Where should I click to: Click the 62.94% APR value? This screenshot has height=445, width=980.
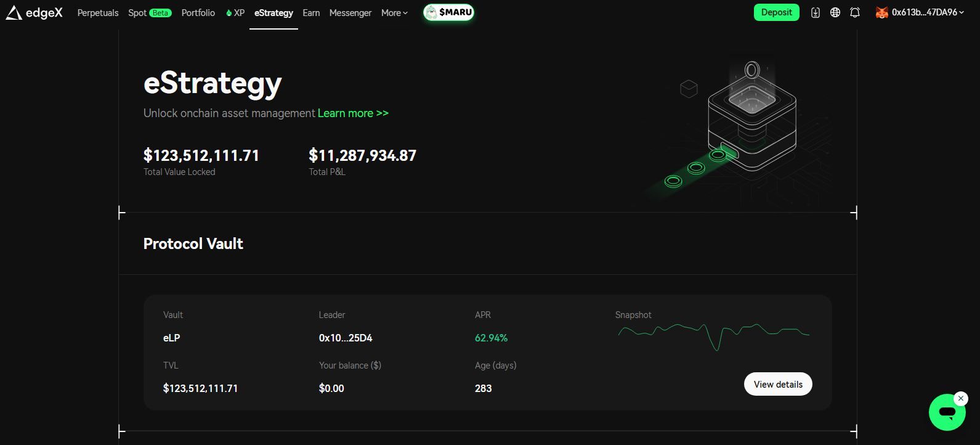point(491,338)
